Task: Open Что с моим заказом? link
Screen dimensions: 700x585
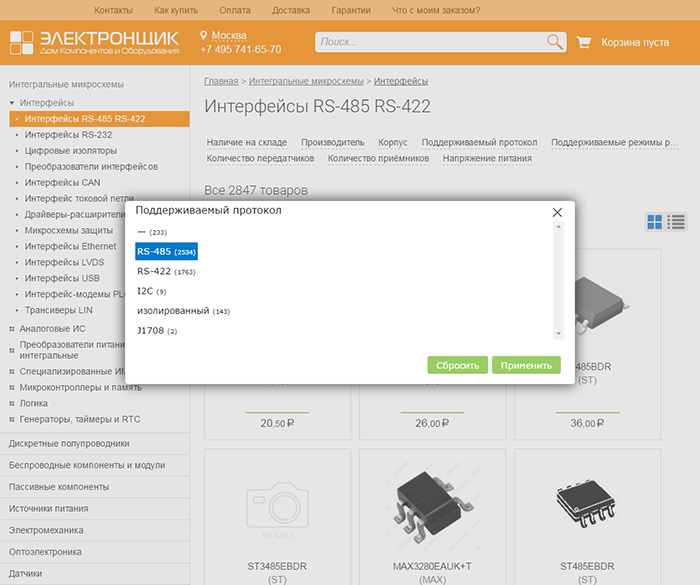Action: (x=436, y=10)
